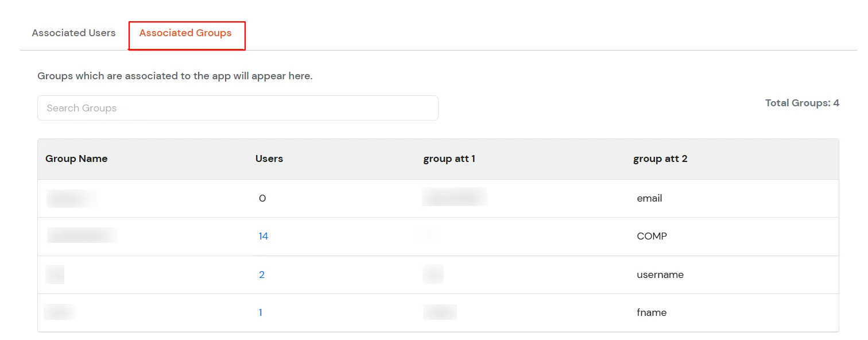
Task: Select the row showing fname attribute
Action: tap(402, 312)
